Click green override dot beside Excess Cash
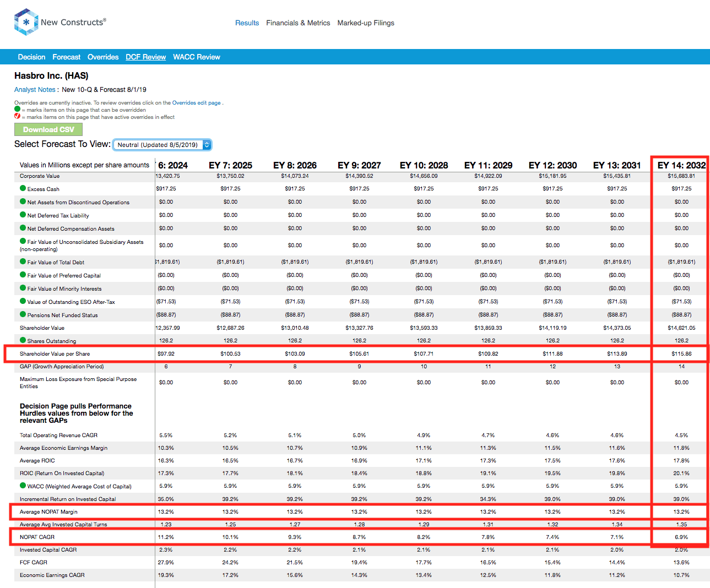 [23, 188]
